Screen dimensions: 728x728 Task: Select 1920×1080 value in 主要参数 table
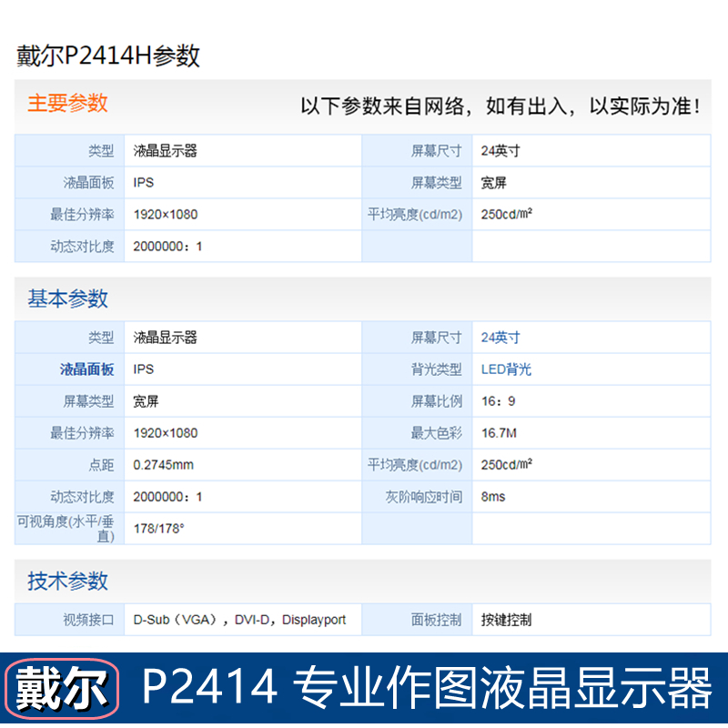coord(166,215)
